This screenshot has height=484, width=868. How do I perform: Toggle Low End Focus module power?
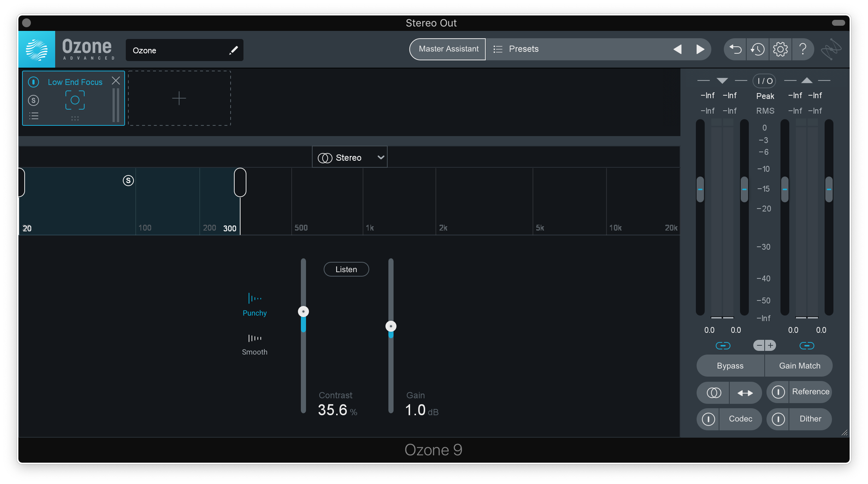[33, 82]
